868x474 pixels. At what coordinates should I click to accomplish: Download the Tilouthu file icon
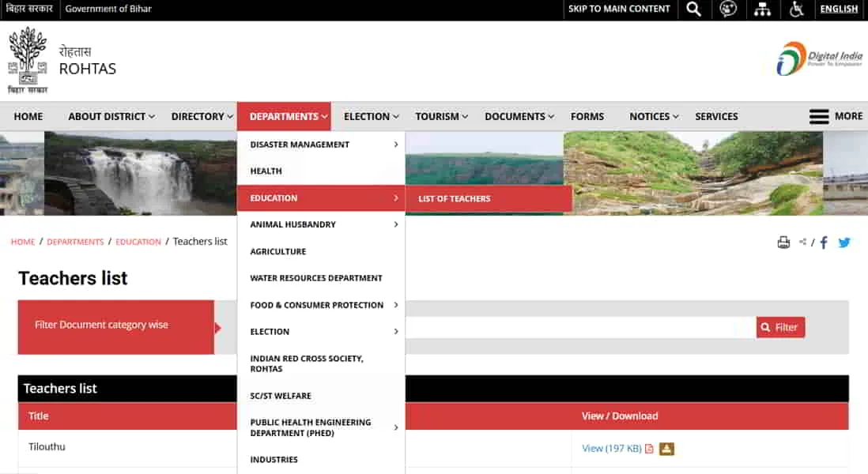666,449
